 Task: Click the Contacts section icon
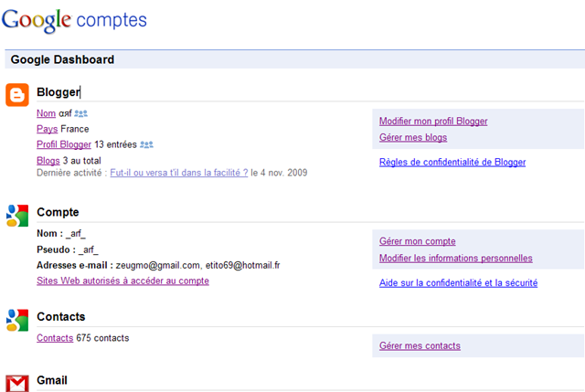[17, 320]
